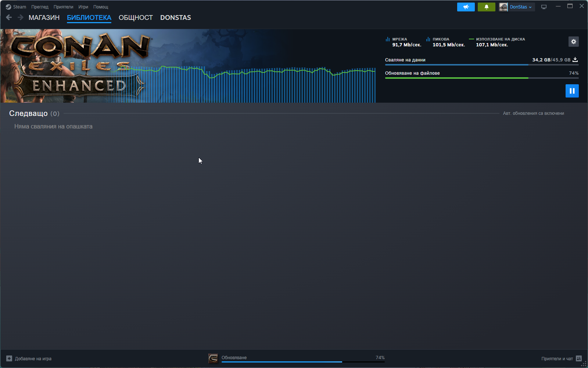Switch to the МАГАЗИН tab
Screen dimensions: 588x368
point(44,18)
